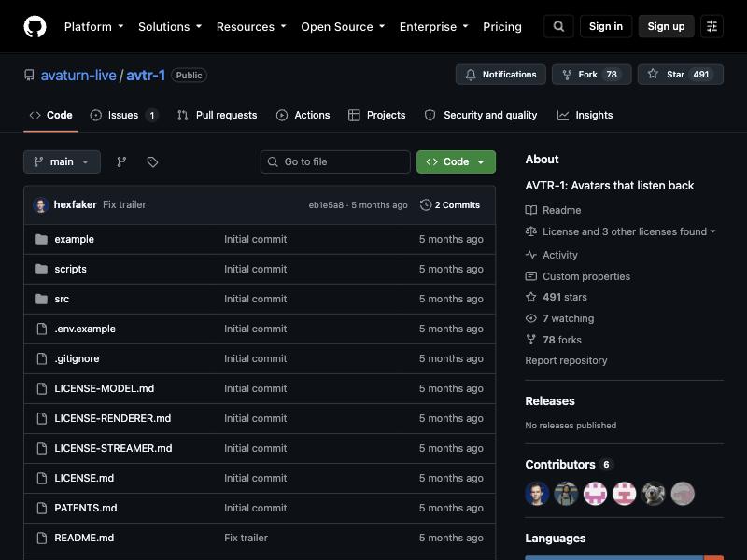Open the LICENSE.md file
Screen dimensions: 747x560
coord(84,478)
